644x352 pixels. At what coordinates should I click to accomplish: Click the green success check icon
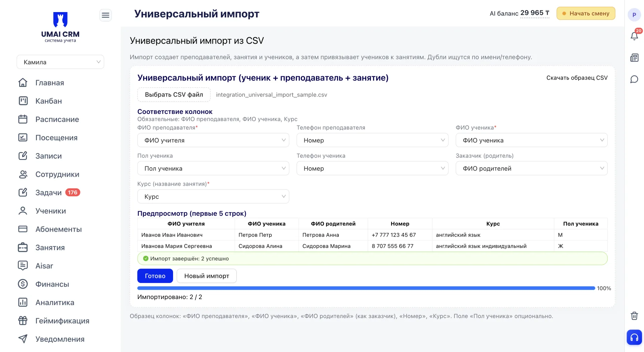point(146,258)
